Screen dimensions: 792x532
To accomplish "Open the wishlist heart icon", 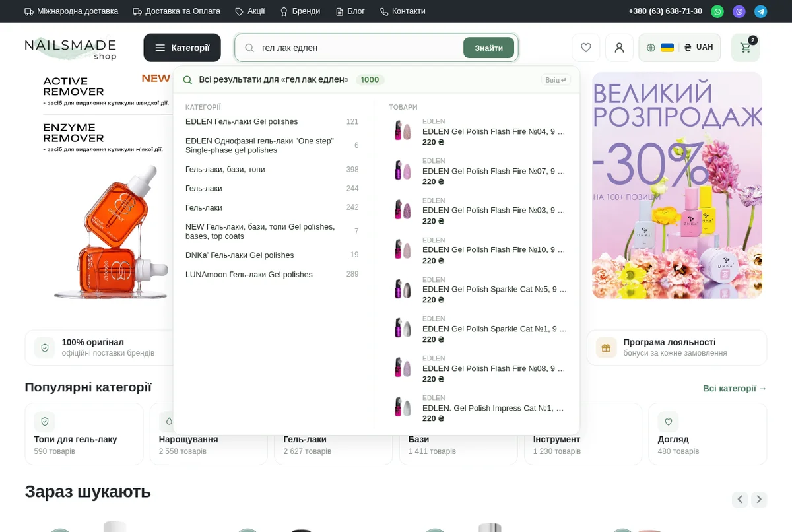I will 586,48.
